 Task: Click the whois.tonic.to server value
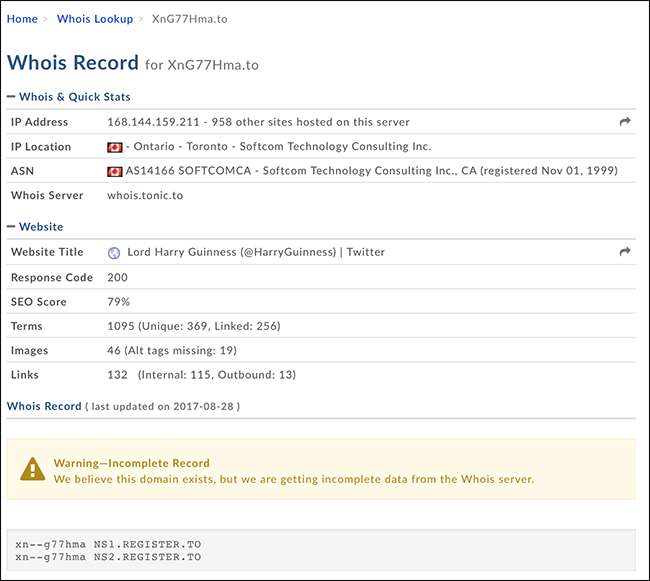[x=147, y=195]
